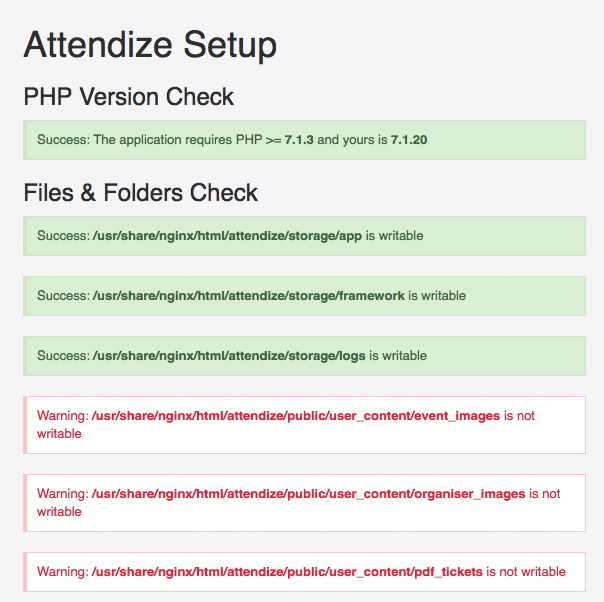This screenshot has width=604, height=602.
Task: Click the Files & Folders Check heading
Action: click(x=140, y=193)
